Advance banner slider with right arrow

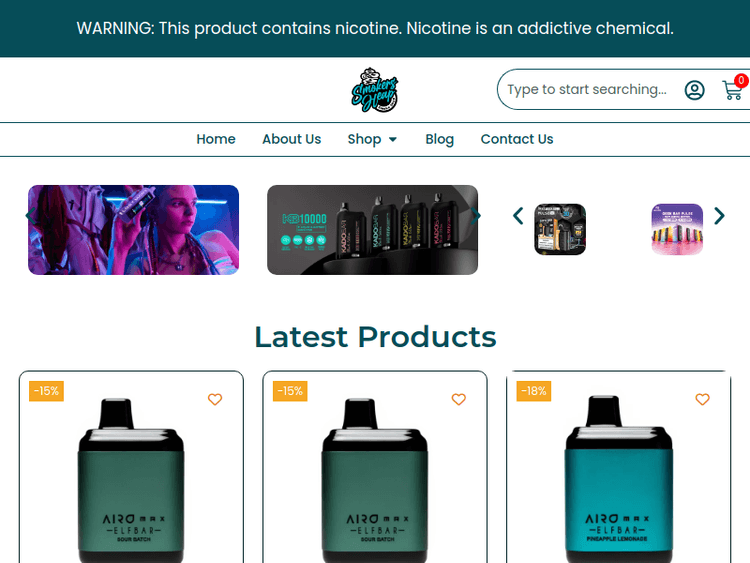coord(477,215)
